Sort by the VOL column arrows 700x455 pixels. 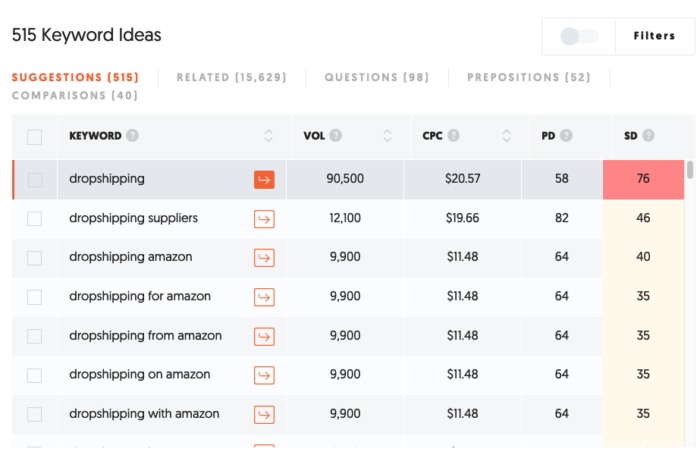coord(388,135)
